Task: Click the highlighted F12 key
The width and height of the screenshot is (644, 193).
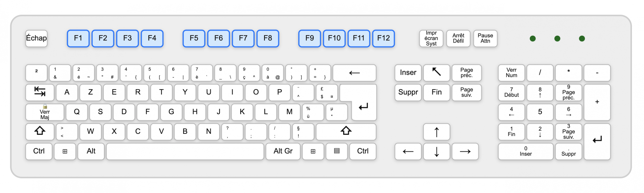Action: pos(384,38)
